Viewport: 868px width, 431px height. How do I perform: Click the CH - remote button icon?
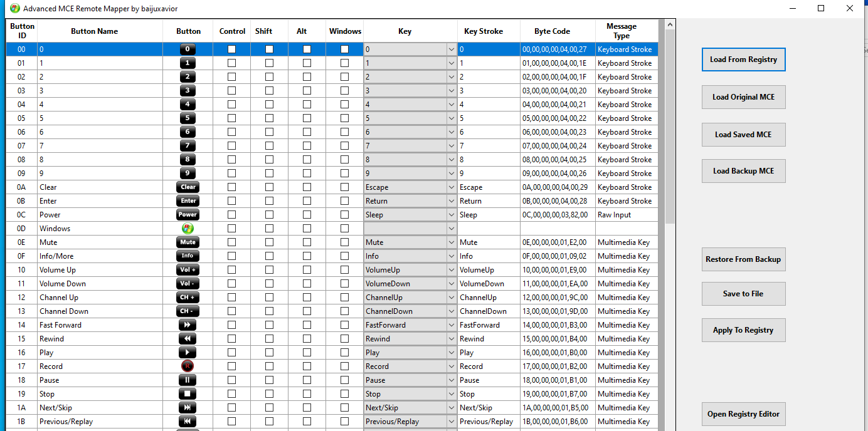[x=188, y=311]
